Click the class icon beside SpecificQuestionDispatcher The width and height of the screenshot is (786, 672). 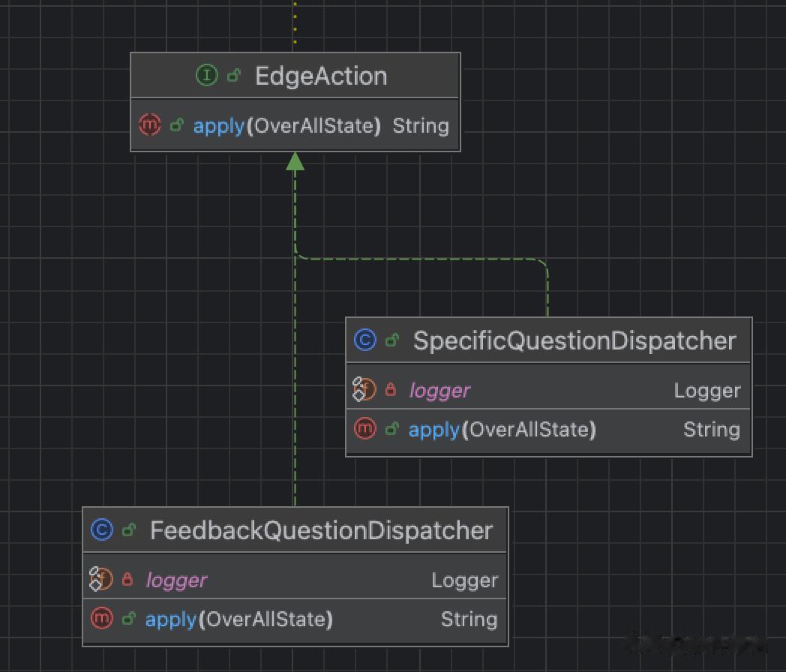pos(364,340)
